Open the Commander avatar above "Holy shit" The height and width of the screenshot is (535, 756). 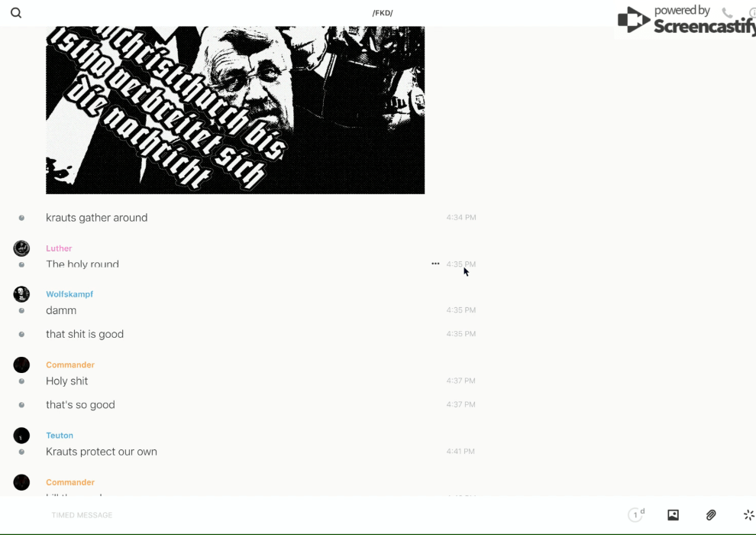(x=21, y=365)
